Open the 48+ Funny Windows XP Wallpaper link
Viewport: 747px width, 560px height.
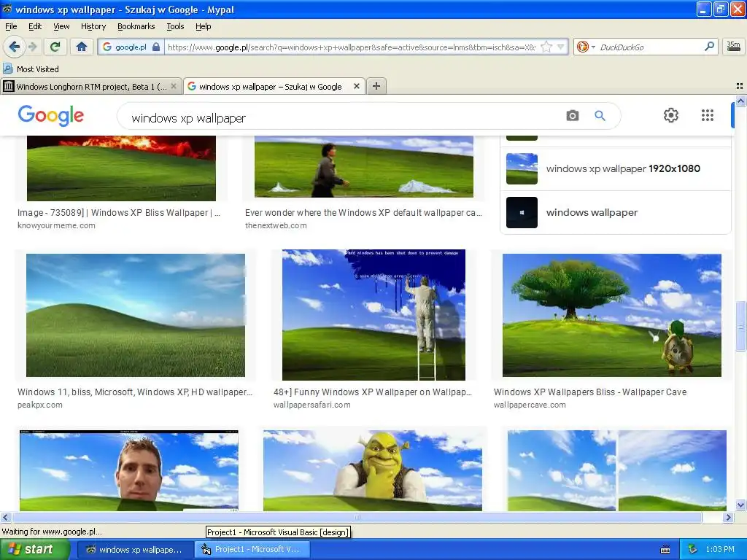click(373, 392)
